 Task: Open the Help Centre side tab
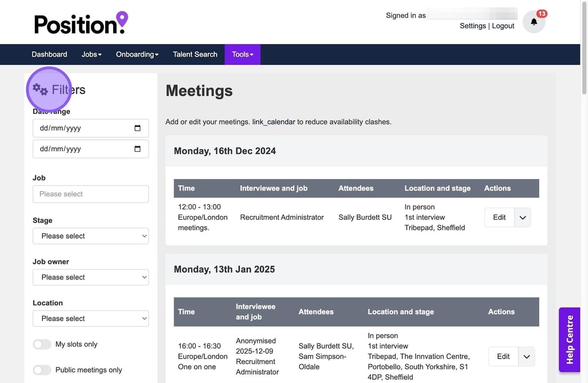(x=570, y=340)
